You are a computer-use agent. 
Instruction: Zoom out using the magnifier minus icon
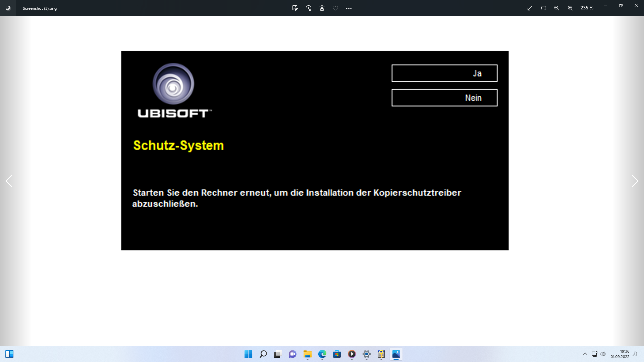(557, 8)
